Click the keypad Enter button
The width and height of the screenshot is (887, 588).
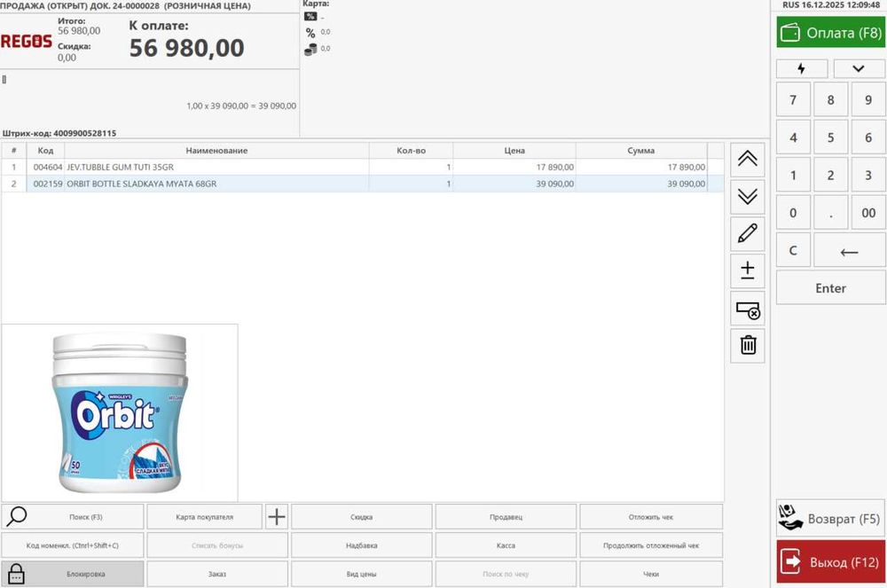[830, 287]
